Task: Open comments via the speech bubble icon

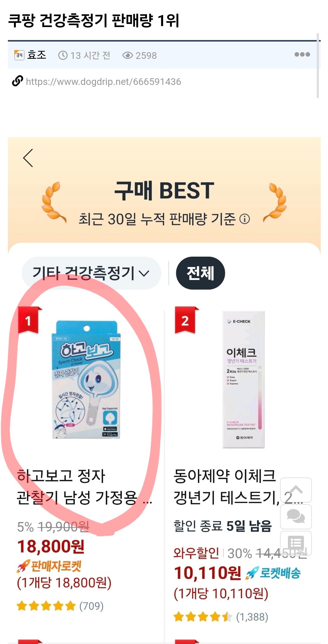Action: [296, 517]
